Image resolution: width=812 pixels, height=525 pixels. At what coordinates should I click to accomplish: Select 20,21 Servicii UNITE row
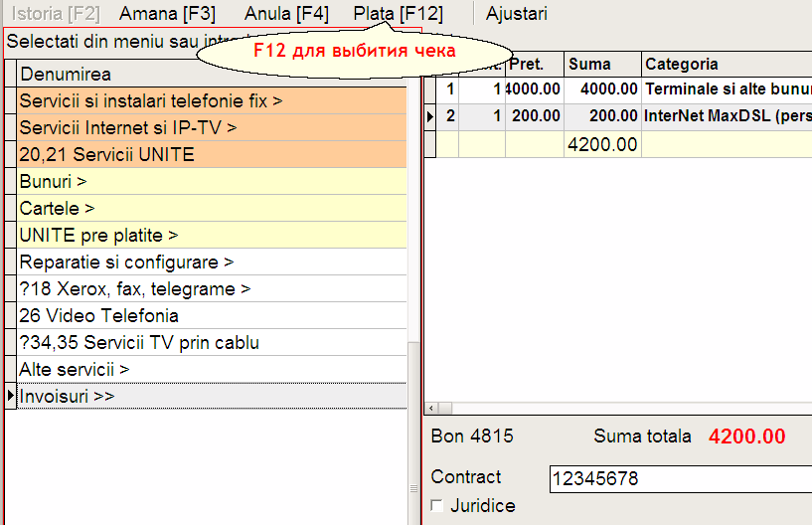coord(212,154)
